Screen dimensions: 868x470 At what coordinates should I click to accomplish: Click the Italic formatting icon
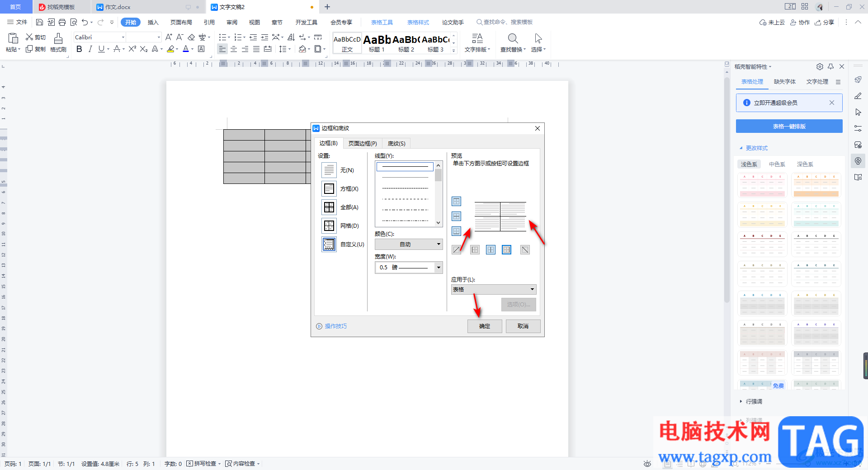tap(90, 49)
